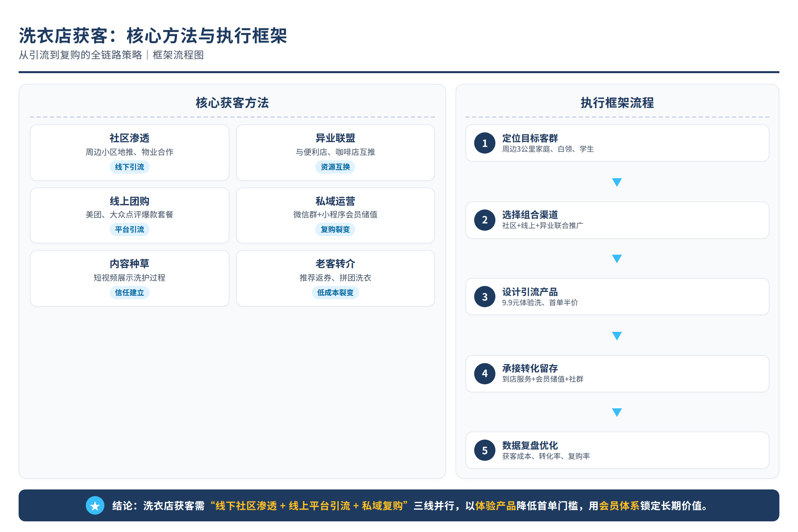The width and height of the screenshot is (798, 532).
Task: Click the 线上团购 card title
Action: tap(130, 201)
